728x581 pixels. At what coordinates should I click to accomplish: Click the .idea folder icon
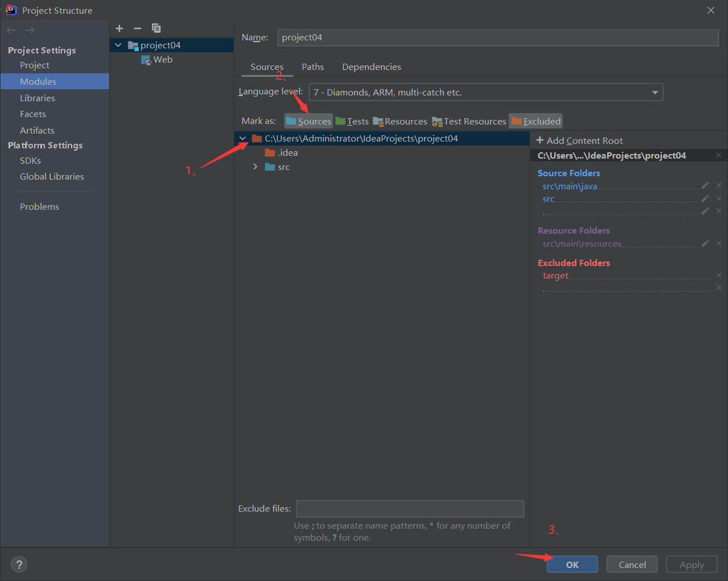pos(270,152)
